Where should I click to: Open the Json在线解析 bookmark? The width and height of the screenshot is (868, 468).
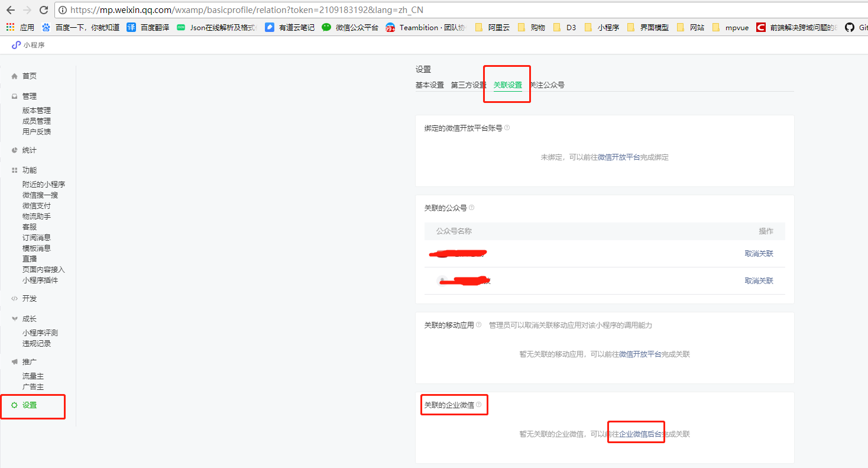pos(217,27)
